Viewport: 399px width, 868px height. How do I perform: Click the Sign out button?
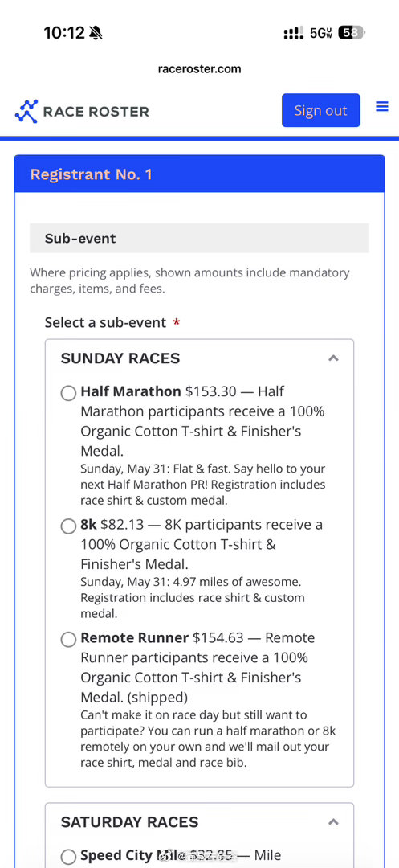tap(320, 110)
